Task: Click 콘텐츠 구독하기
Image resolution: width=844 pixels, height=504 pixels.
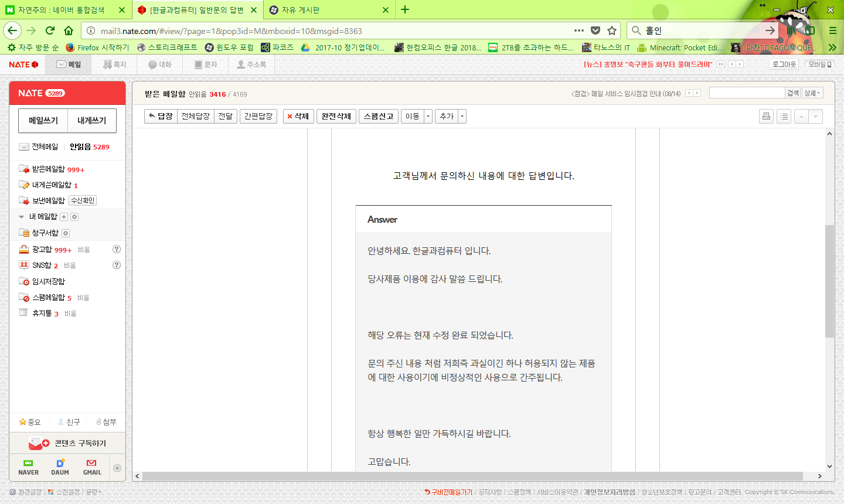Action: [67, 444]
